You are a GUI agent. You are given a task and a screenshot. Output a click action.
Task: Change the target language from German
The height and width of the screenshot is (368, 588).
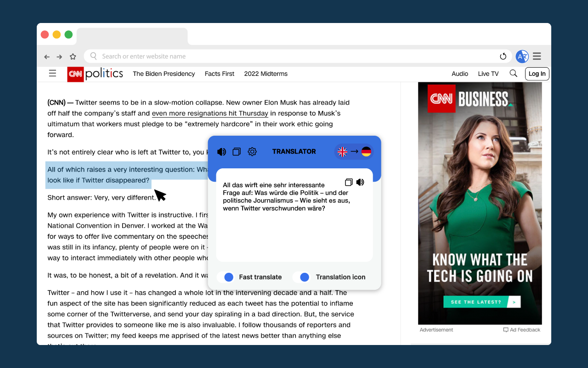366,151
